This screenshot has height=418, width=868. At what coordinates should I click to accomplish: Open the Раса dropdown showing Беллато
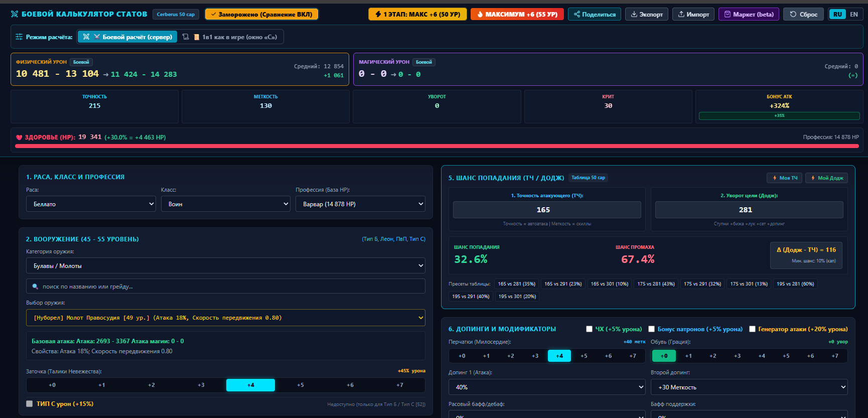pyautogui.click(x=91, y=204)
